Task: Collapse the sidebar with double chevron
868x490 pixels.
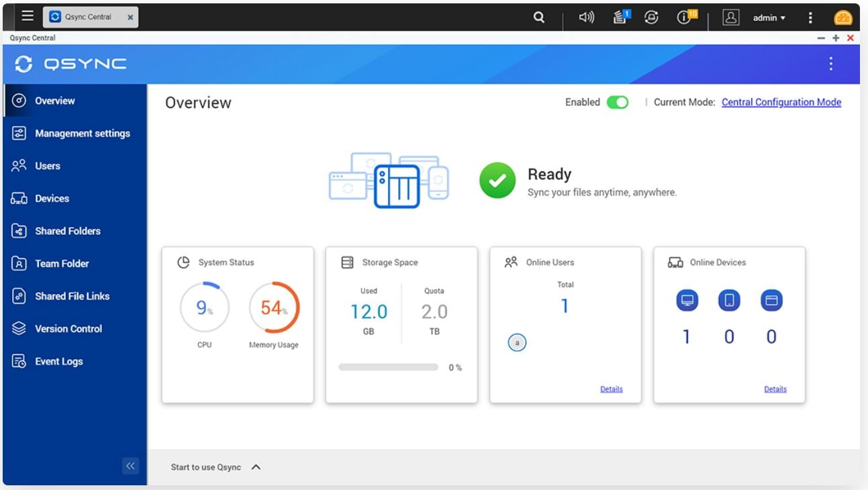Action: coord(130,466)
